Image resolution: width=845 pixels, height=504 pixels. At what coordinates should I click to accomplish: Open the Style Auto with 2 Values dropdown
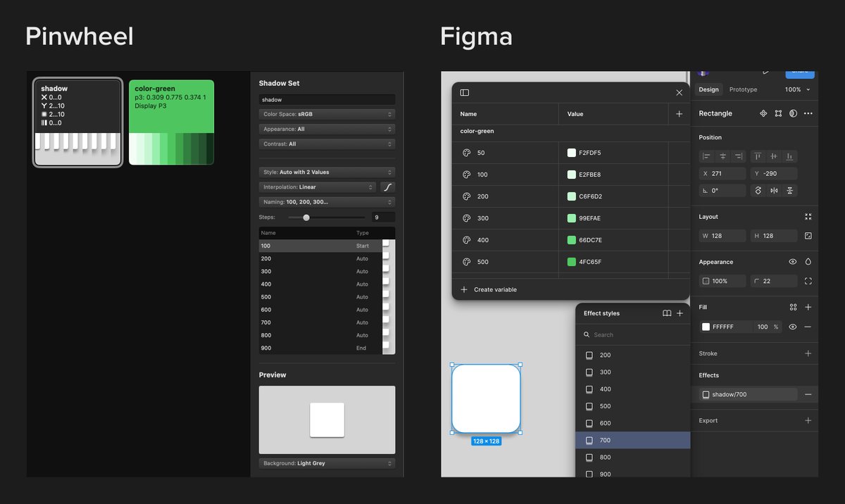pyautogui.click(x=327, y=172)
